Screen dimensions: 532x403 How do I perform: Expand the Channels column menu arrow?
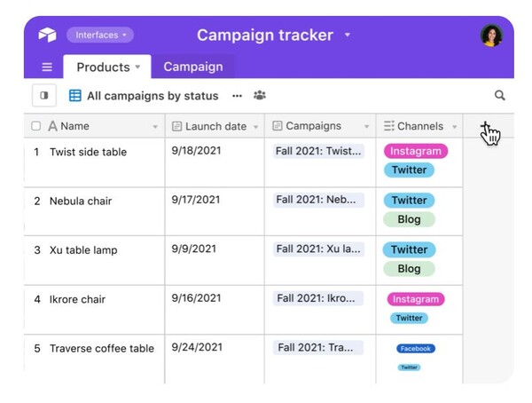(455, 127)
